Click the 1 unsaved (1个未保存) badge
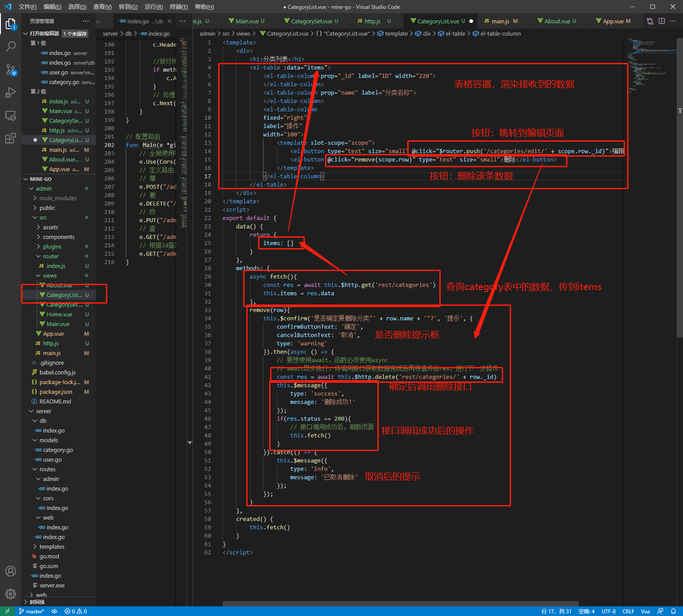Image resolution: width=683 pixels, height=616 pixels. (75, 34)
